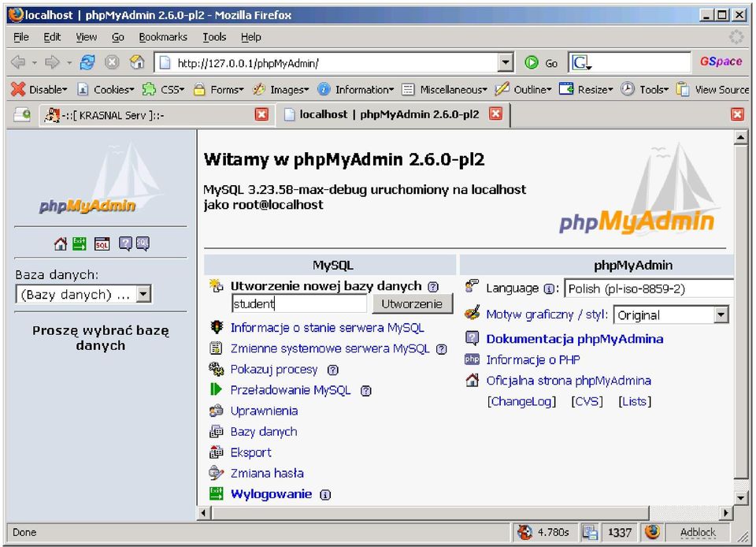Click the Stop loading icon
Image resolution: width=756 pixels, height=547 pixels.
click(x=112, y=63)
